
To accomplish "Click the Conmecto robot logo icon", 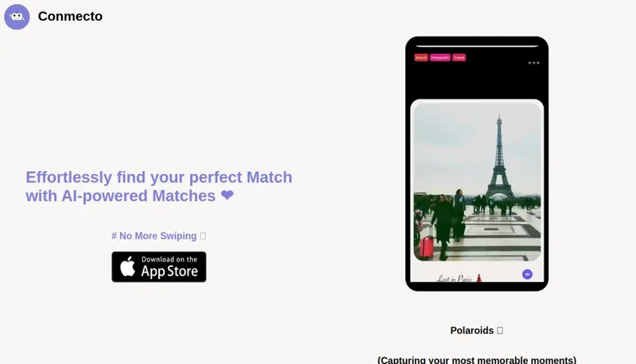I will [x=17, y=17].
